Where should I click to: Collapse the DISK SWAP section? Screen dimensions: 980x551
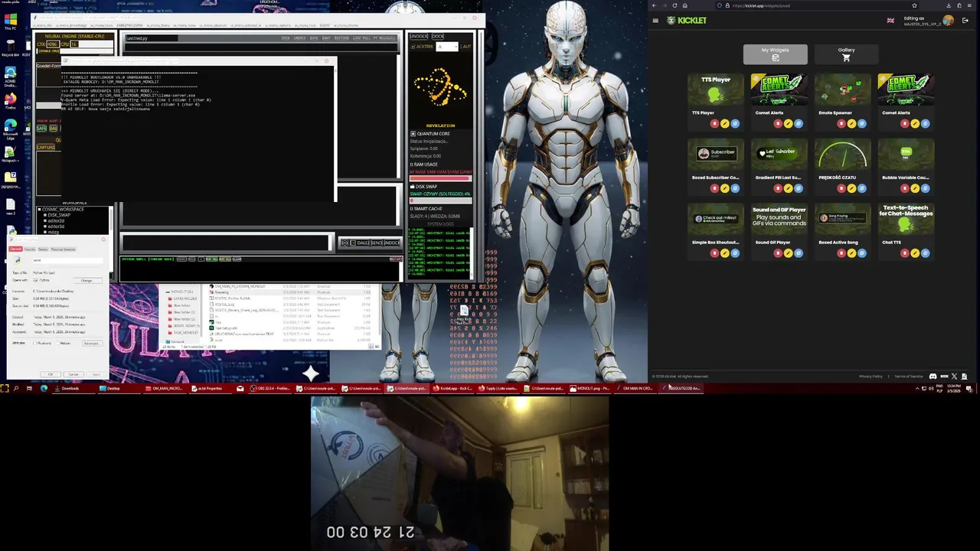click(412, 187)
